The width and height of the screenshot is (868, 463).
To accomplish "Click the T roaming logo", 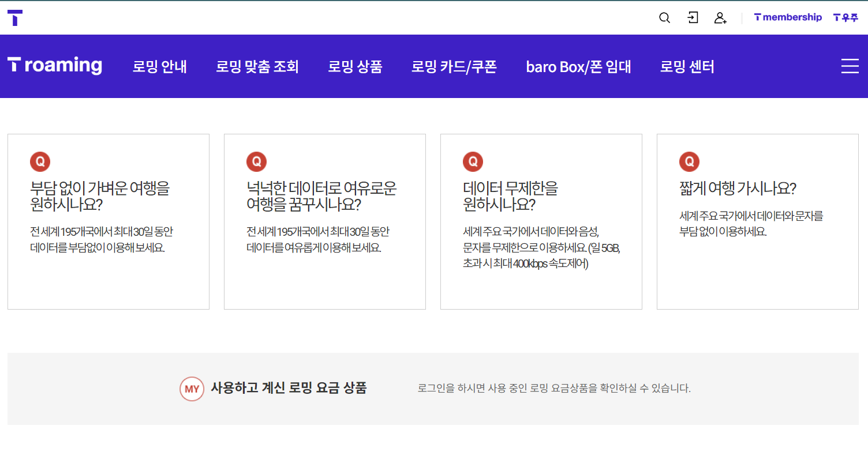I will pyautogui.click(x=54, y=65).
